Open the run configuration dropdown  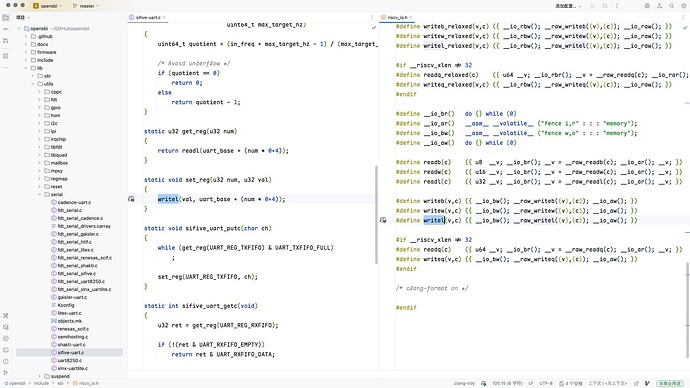568,6
